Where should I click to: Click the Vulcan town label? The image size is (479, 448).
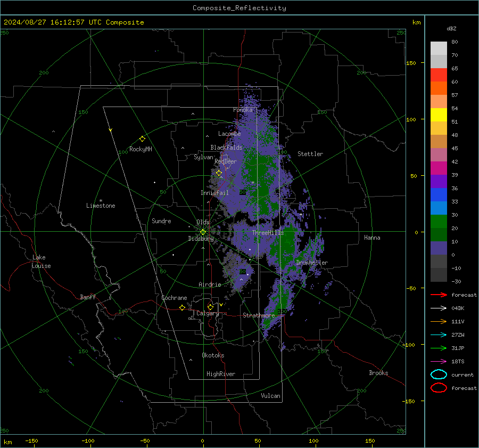270,396
